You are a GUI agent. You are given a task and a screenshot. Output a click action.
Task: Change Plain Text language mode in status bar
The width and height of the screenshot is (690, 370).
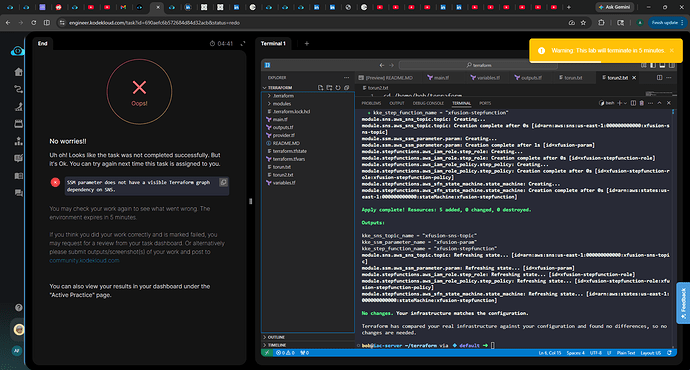click(x=625, y=353)
